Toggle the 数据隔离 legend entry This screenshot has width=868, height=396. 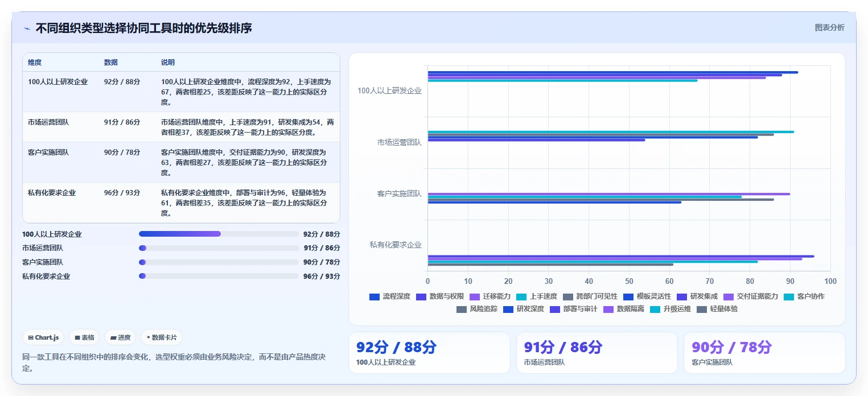pos(624,309)
